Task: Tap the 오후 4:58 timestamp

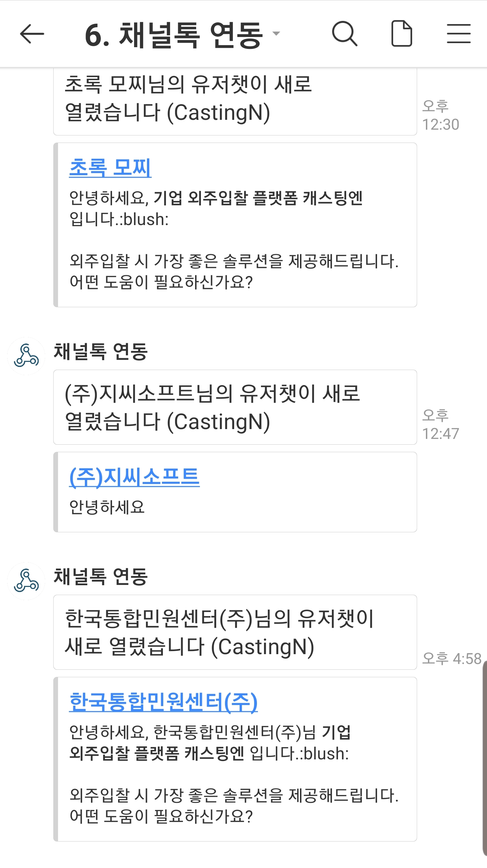Action: (x=452, y=659)
